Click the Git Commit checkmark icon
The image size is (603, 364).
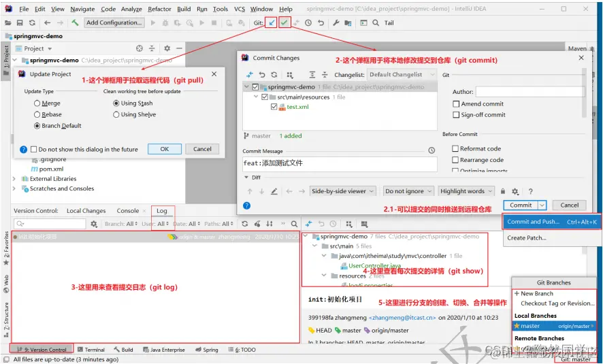pos(284,22)
